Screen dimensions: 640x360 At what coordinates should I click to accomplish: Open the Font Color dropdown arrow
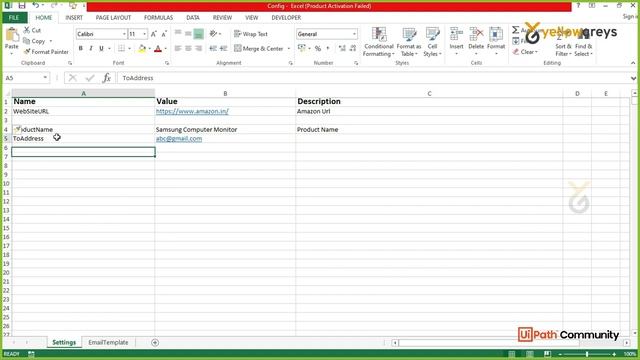(165, 49)
